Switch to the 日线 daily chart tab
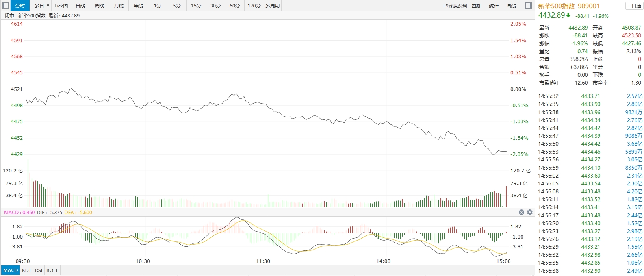Viewport: 644px width, 276px height. click(x=80, y=6)
